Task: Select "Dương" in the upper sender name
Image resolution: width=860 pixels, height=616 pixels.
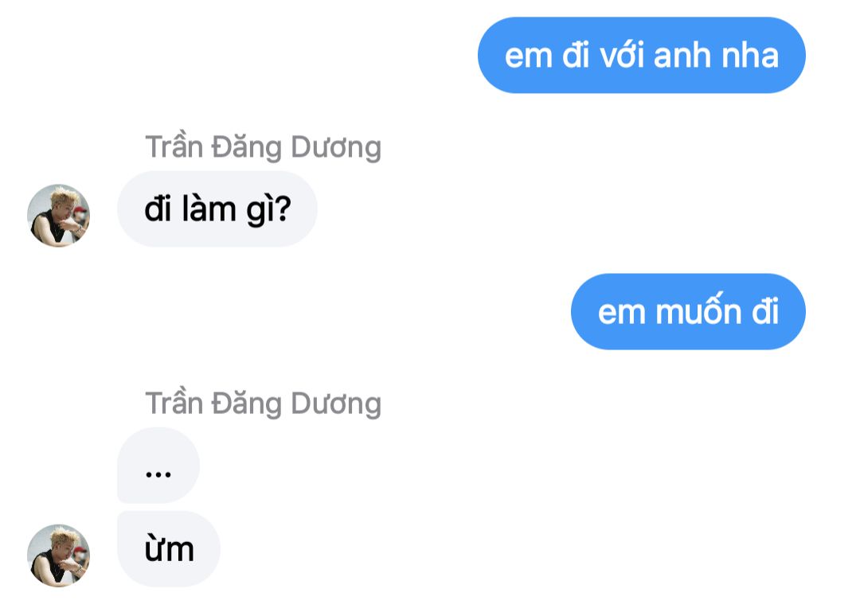Action: (x=336, y=148)
